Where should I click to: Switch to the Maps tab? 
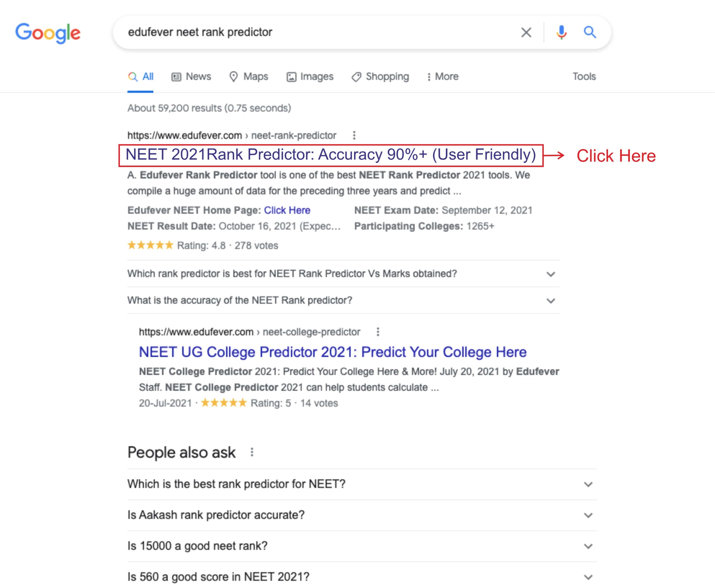pos(249,77)
